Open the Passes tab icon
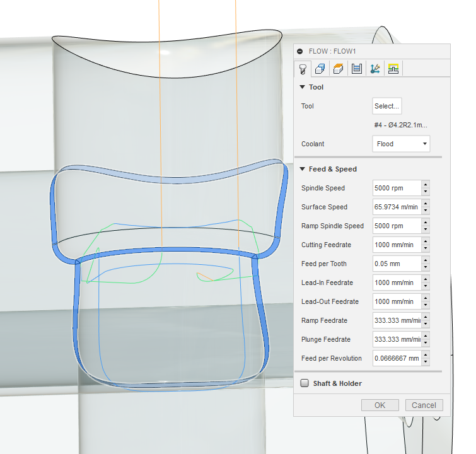Screen dimensions: 476x454 [357, 69]
